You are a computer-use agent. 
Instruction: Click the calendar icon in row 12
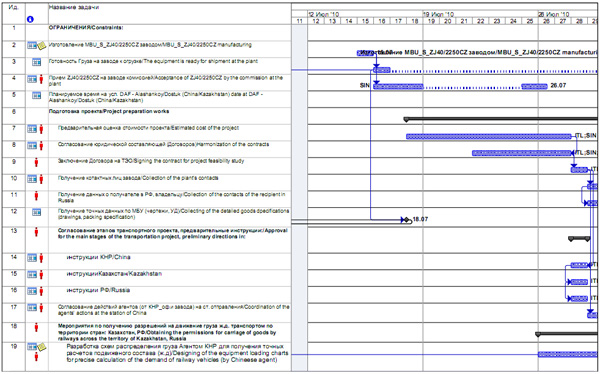click(x=36, y=212)
